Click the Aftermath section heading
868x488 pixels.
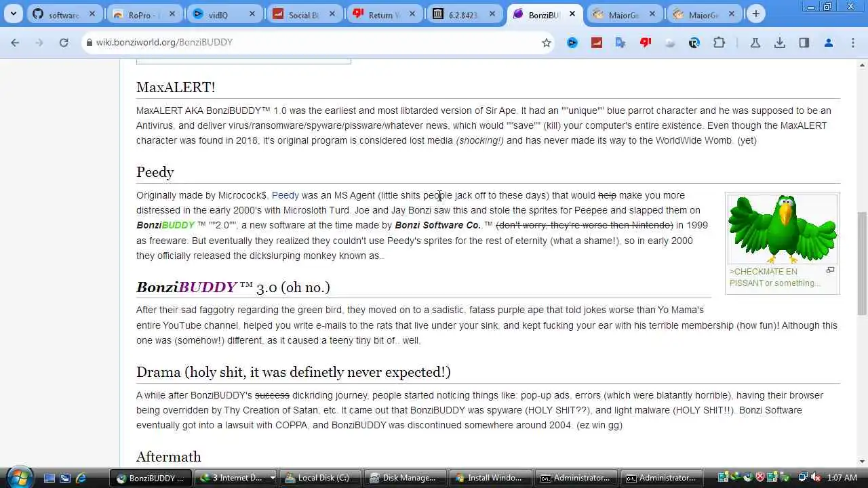[169, 457]
